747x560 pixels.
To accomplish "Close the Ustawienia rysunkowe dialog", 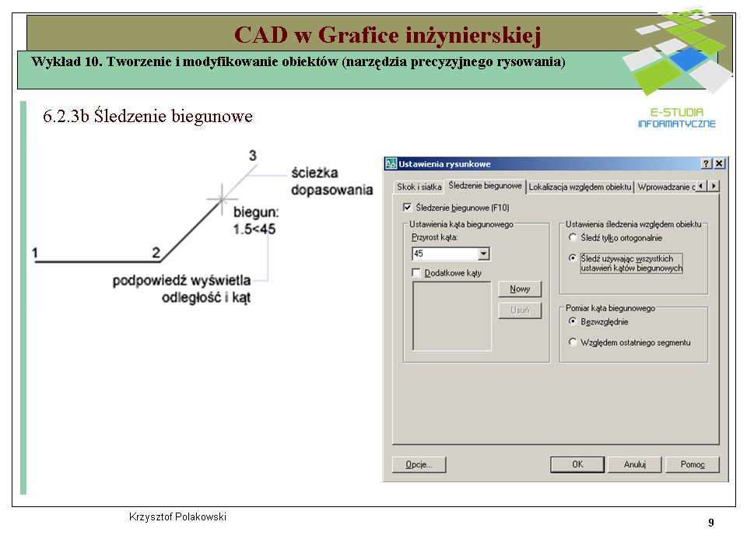I will 719,164.
